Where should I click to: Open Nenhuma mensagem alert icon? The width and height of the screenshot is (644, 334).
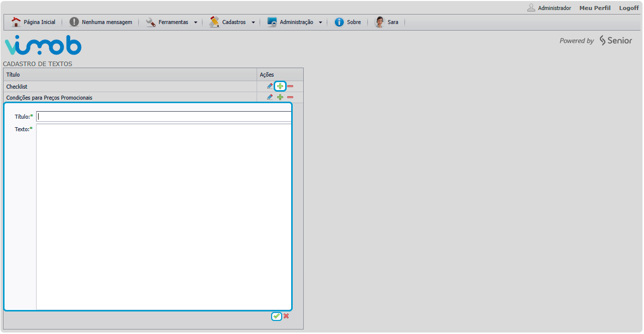point(74,22)
